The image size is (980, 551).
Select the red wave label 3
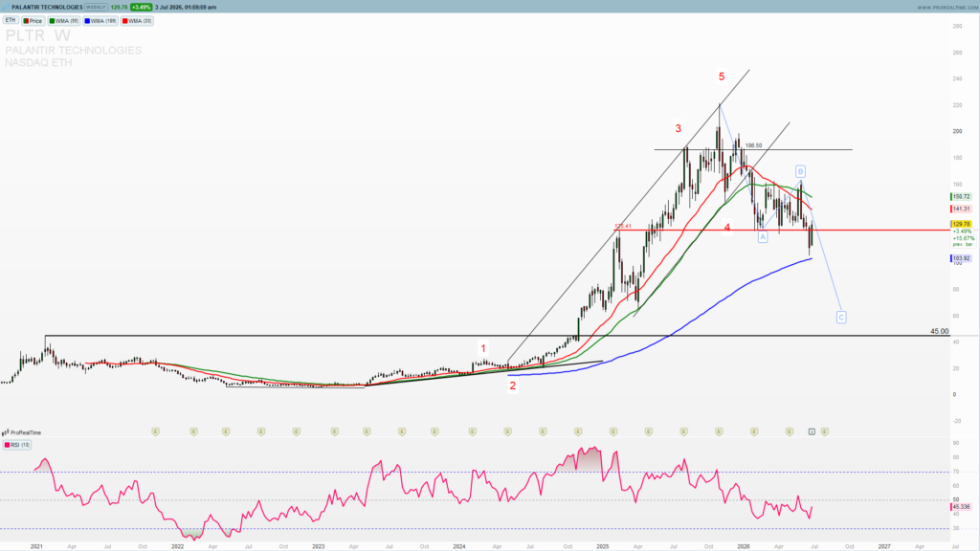(x=679, y=129)
